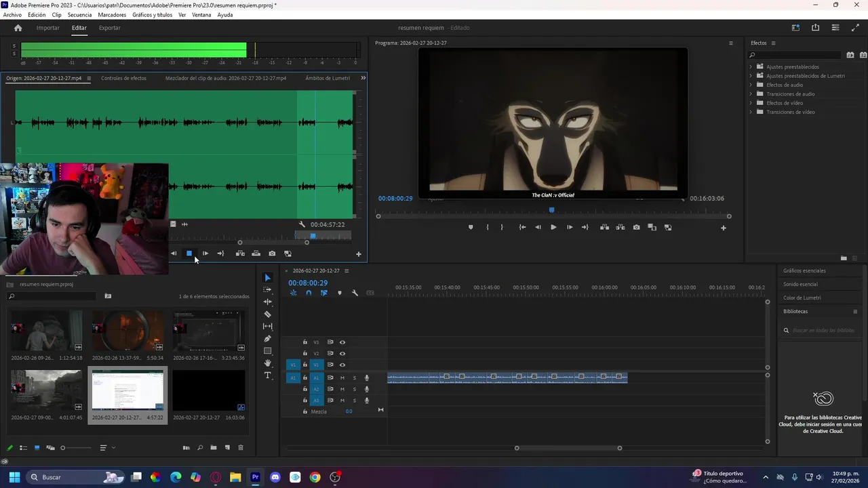Select the Hand tool in the toolbox
This screenshot has width=868, height=488.
267,363
